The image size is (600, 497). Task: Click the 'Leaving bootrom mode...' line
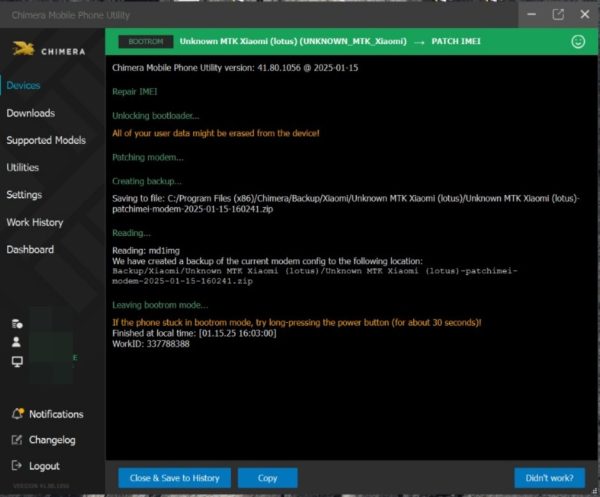click(x=160, y=305)
